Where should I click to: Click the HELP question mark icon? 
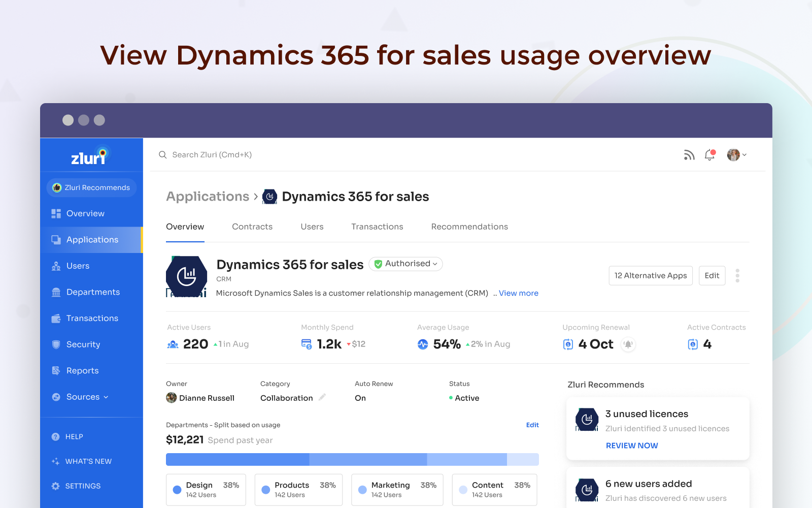55,437
